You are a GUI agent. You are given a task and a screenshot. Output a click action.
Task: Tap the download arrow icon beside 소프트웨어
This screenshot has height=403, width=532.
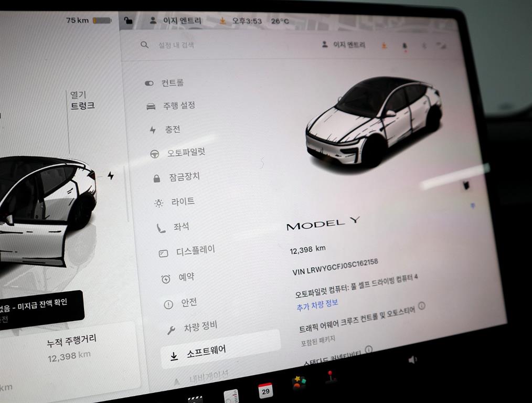point(174,356)
